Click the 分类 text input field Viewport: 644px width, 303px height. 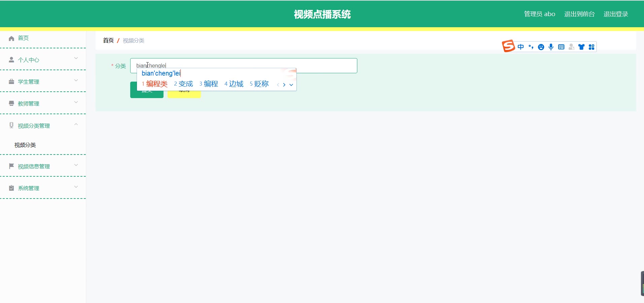[x=244, y=66]
